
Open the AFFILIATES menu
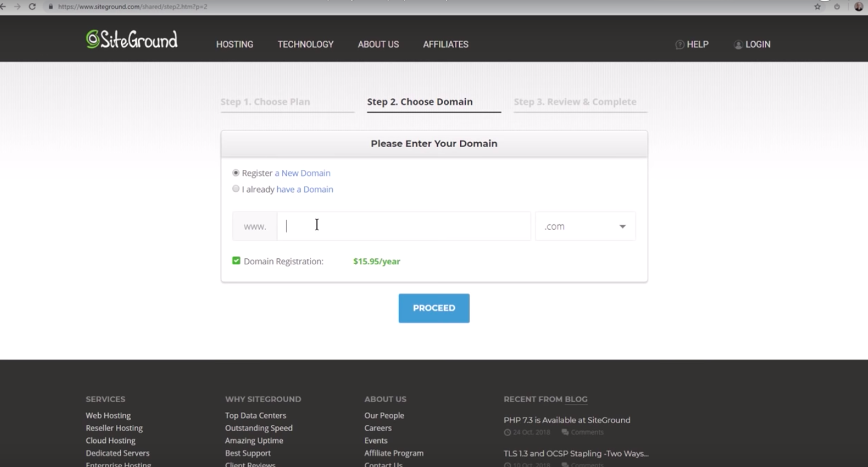446,44
